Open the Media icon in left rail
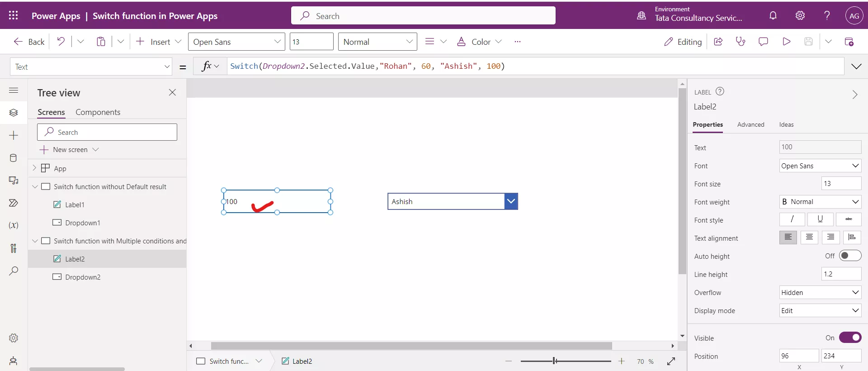Viewport: 868px width, 371px height. coord(14,181)
